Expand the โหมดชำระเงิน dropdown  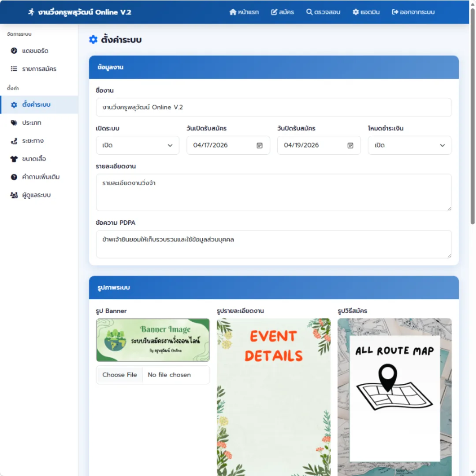pos(409,145)
